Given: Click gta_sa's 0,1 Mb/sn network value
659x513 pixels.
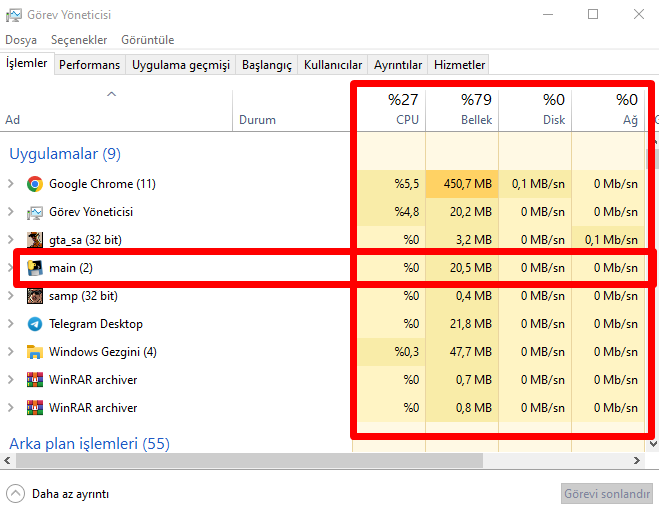Looking at the screenshot, I should point(611,240).
